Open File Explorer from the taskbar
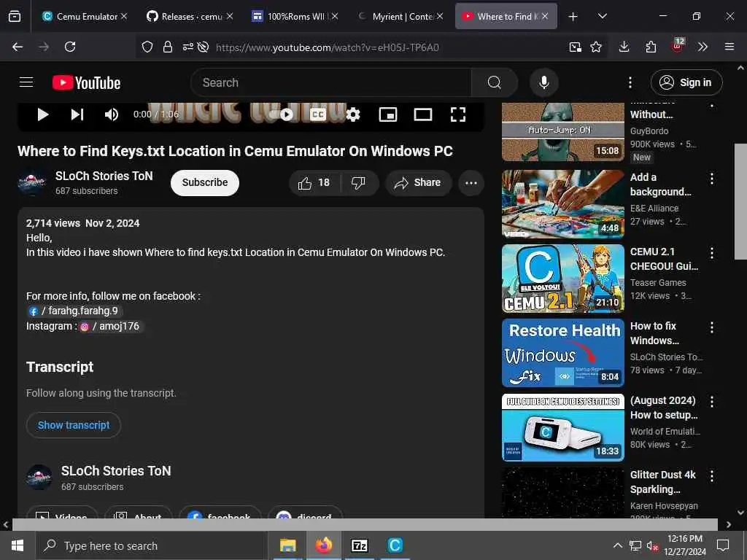Screen dimensions: 747x560 click(x=287, y=545)
